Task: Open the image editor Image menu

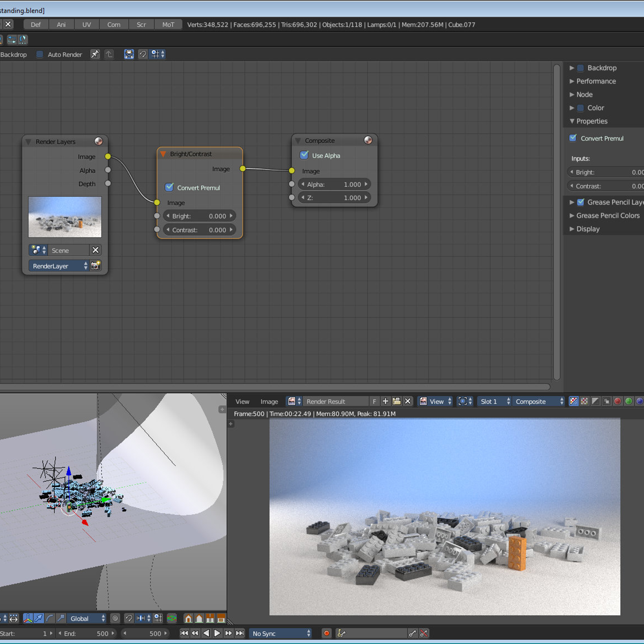Action: (269, 401)
